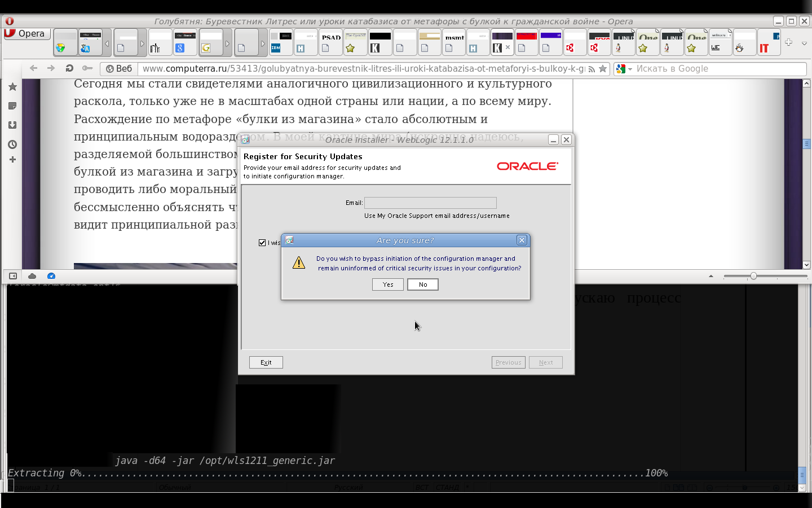The height and width of the screenshot is (508, 812).
Task: Click the Opera Turbo icon in status bar
Action: click(x=51, y=276)
